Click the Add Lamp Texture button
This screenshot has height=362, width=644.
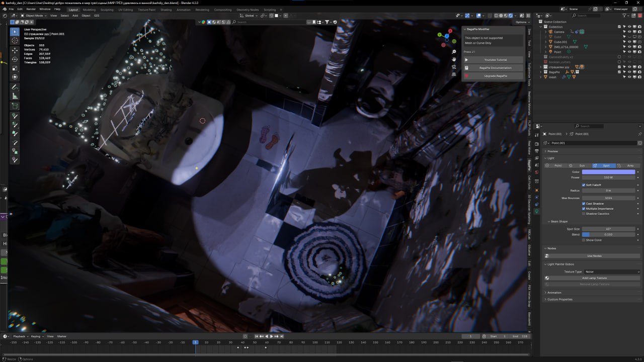pyautogui.click(x=594, y=278)
